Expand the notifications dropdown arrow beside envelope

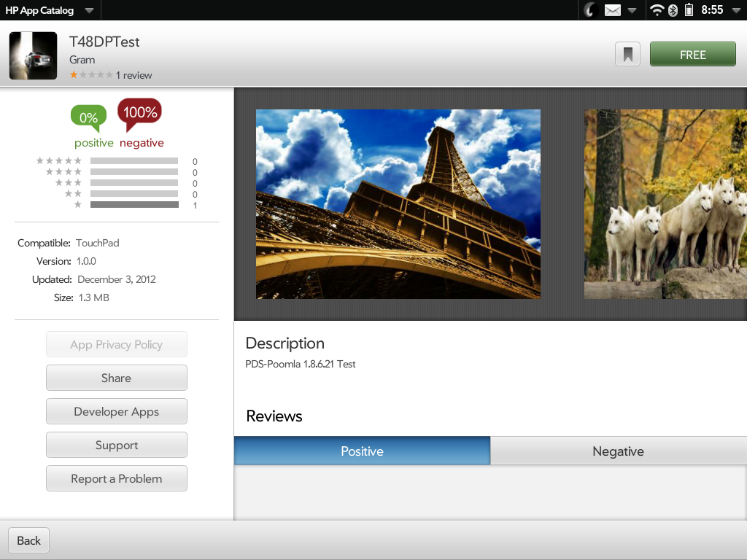pos(632,10)
